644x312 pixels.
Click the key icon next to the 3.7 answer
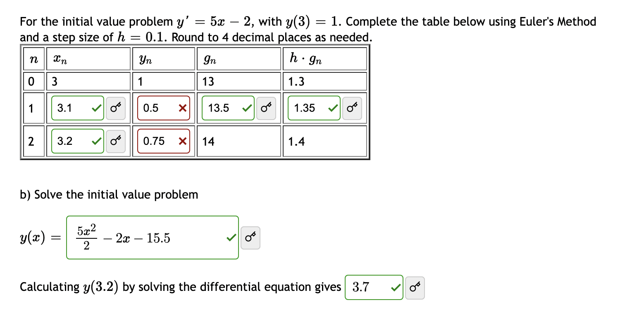point(415,287)
